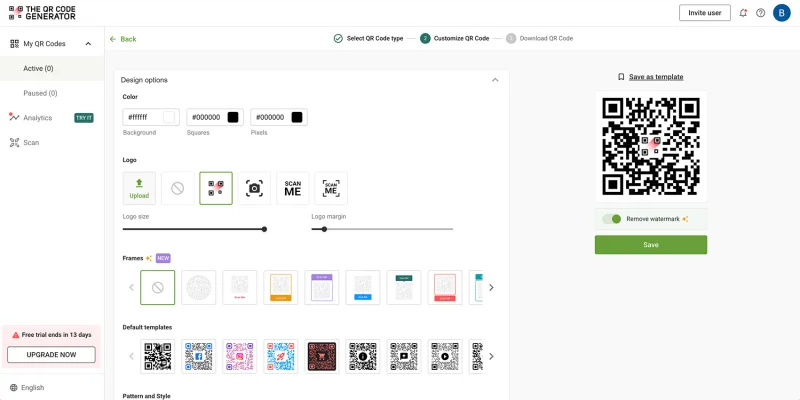Choose the frame with blue bottom button
Screen dimensions: 800x400
click(x=363, y=288)
